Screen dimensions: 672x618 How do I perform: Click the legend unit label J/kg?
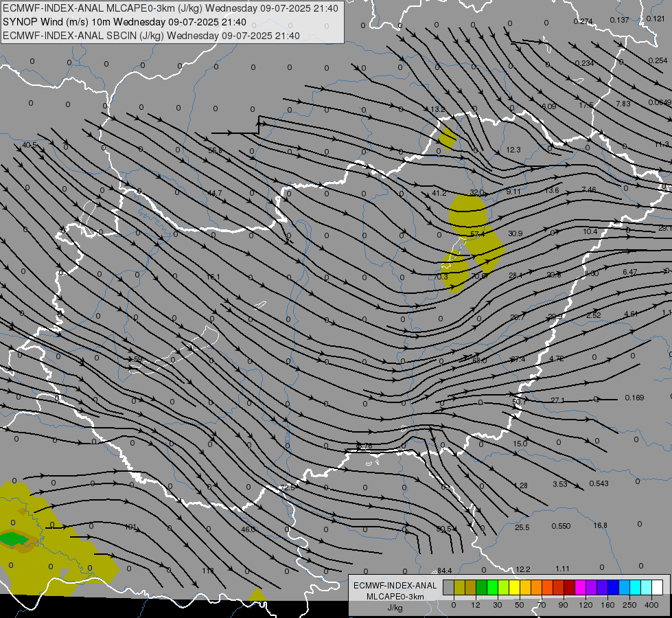[395, 608]
